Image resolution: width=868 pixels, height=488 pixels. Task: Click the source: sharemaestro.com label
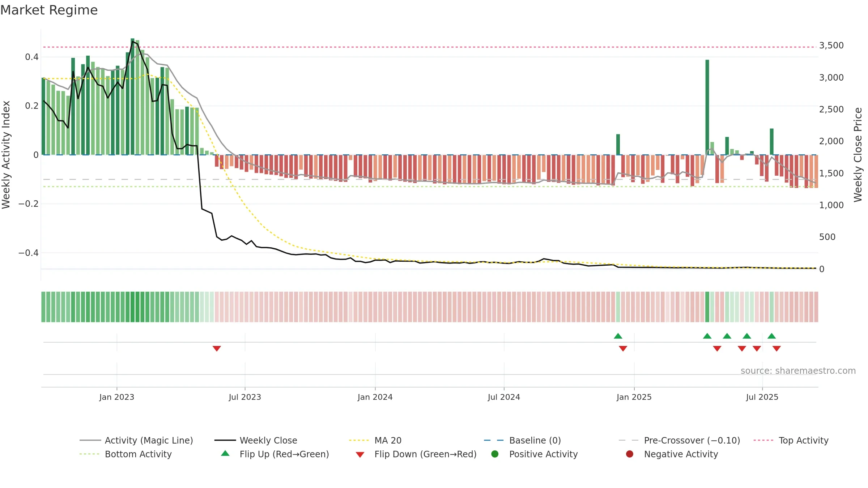click(x=798, y=371)
